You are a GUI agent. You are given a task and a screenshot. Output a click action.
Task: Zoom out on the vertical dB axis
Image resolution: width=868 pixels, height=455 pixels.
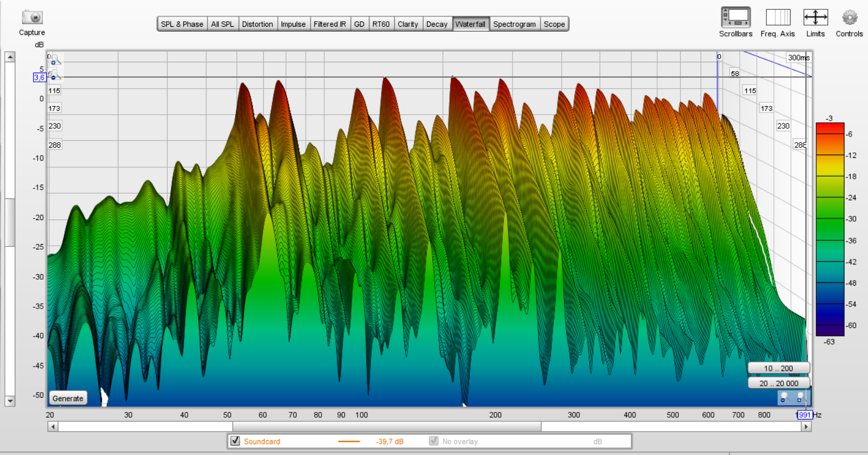54,75
